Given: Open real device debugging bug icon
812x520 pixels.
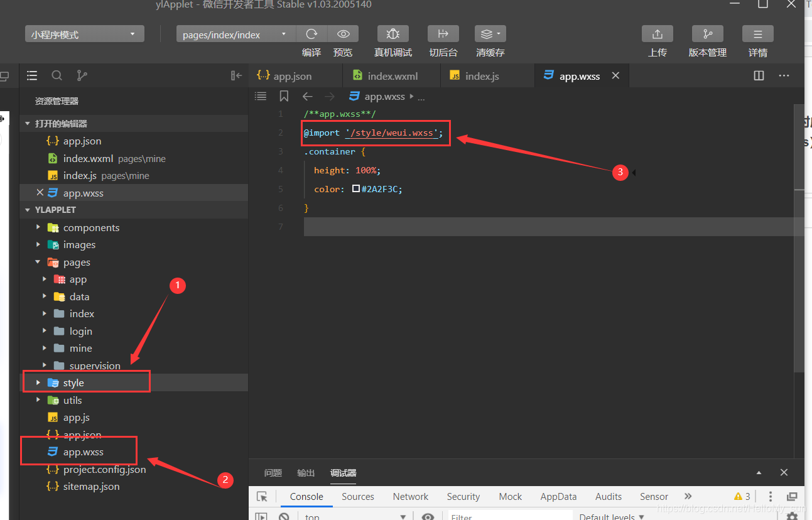Looking at the screenshot, I should pyautogui.click(x=393, y=34).
